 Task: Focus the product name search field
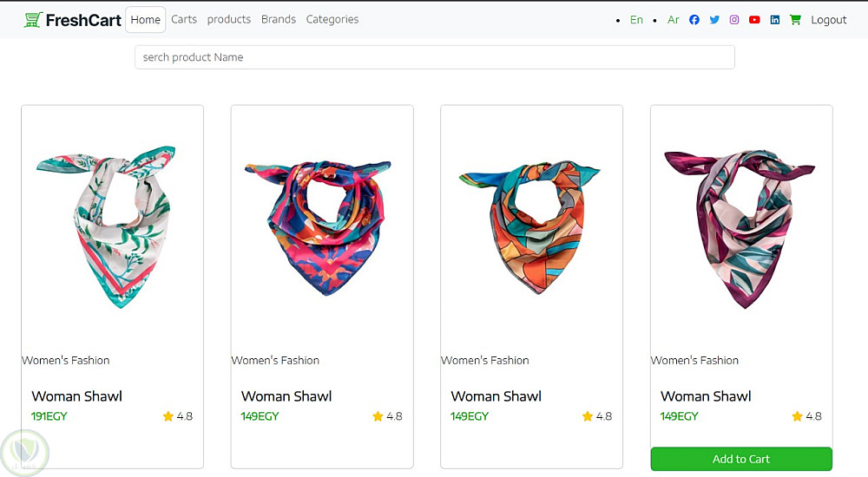point(434,57)
